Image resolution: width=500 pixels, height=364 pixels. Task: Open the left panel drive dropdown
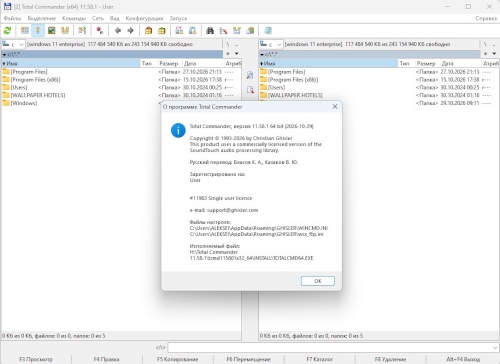[x=13, y=44]
